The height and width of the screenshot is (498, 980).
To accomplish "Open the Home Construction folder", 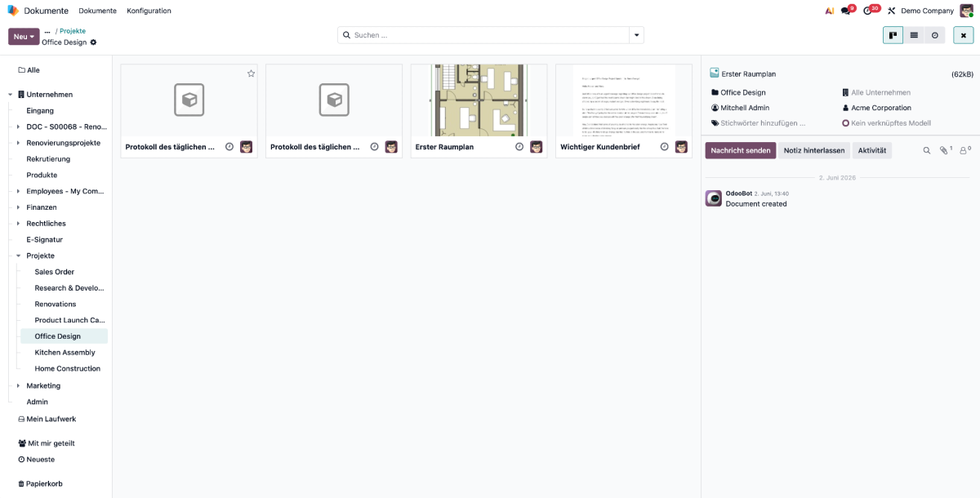I will pos(68,368).
